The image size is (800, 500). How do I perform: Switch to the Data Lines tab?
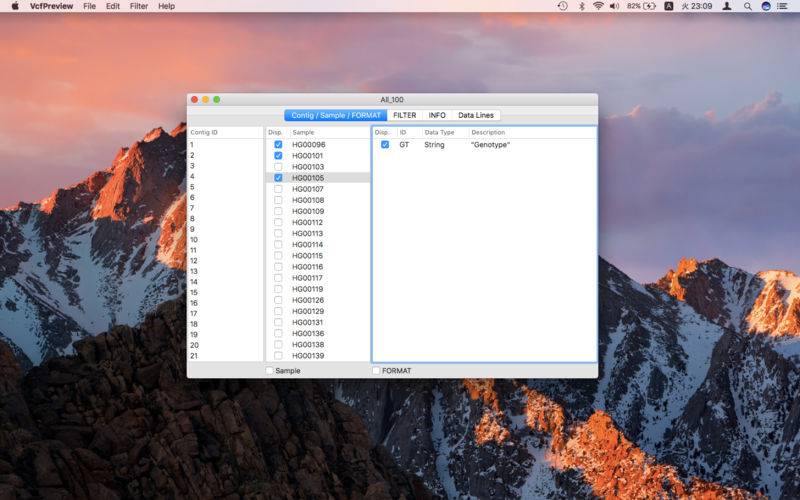click(476, 115)
